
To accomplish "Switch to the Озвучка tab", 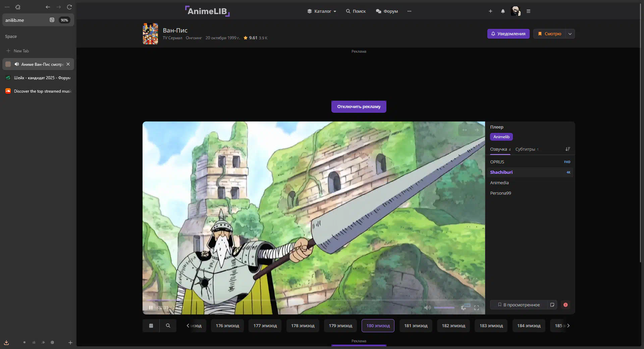I will tap(500, 149).
